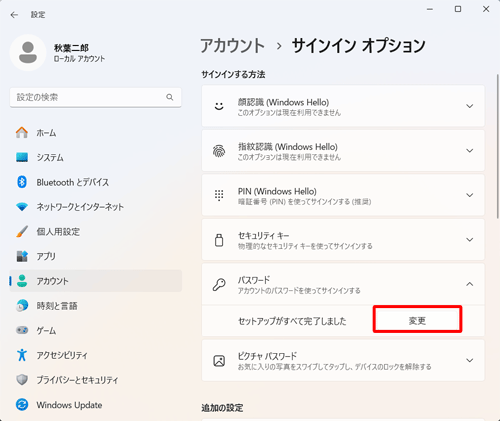Viewport: 500px width, 421px height.
Task: Click the search magnifier icon
Action: click(x=170, y=97)
